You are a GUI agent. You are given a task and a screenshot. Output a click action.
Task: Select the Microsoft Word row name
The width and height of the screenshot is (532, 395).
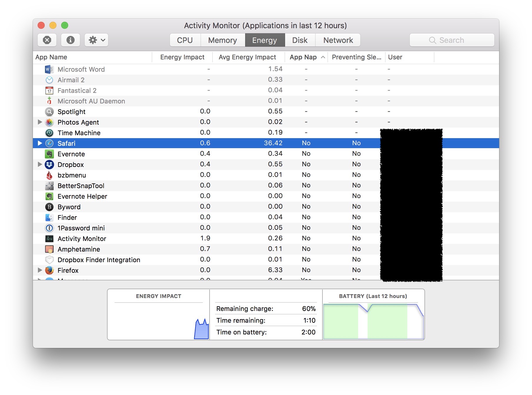pos(81,69)
